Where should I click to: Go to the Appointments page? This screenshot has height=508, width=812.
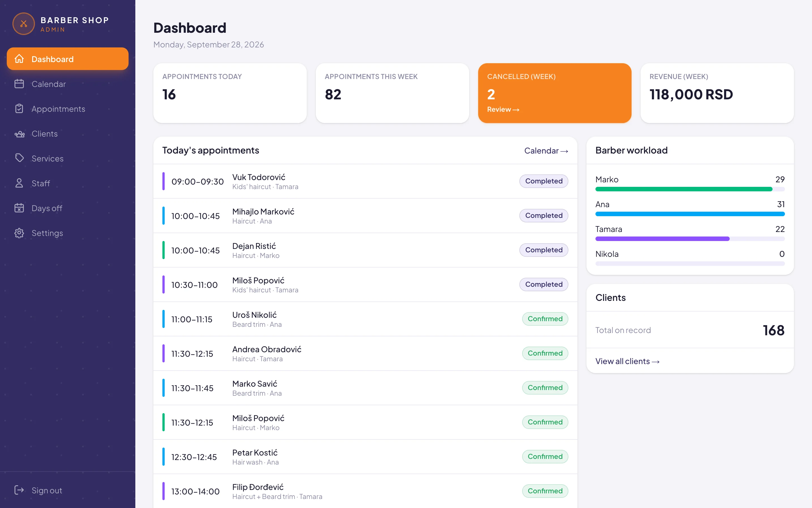coord(67,109)
